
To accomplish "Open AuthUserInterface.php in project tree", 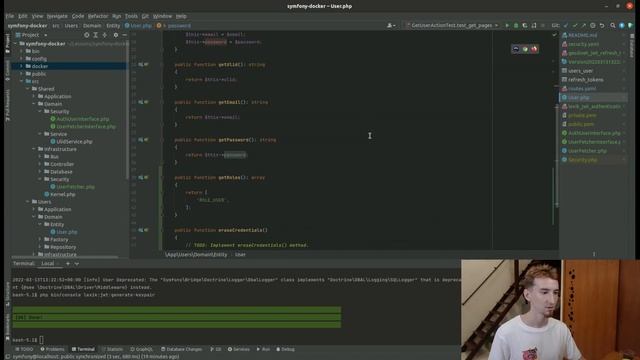I will [x=83, y=119].
